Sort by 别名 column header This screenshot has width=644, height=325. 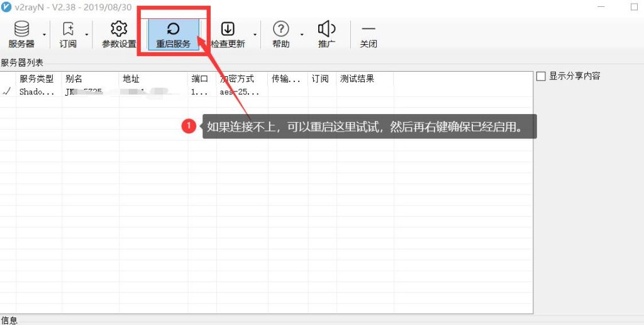click(x=91, y=79)
